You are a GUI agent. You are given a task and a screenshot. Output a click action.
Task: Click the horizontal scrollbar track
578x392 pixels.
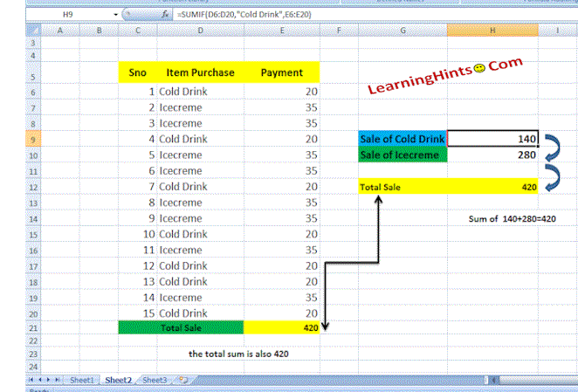[538, 380]
